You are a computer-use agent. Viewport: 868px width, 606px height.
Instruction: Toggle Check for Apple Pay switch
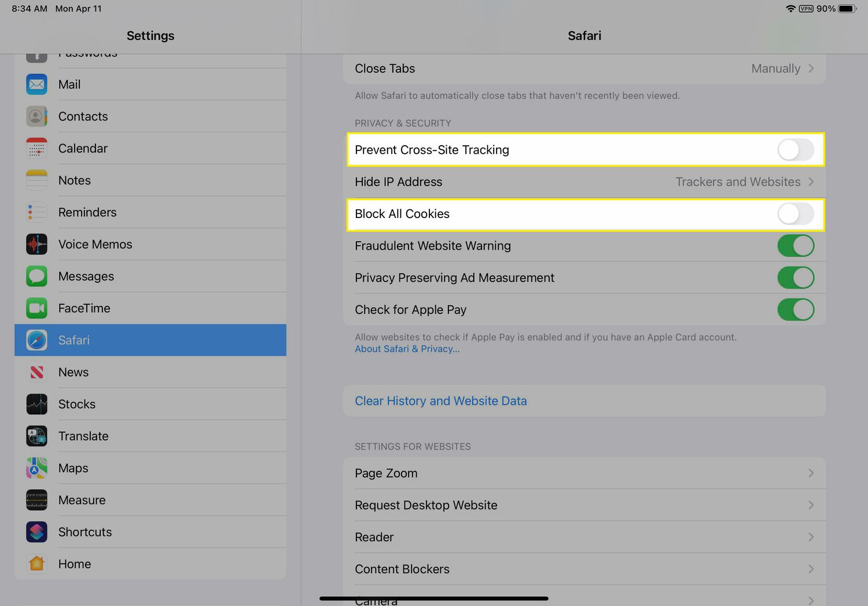click(x=796, y=310)
